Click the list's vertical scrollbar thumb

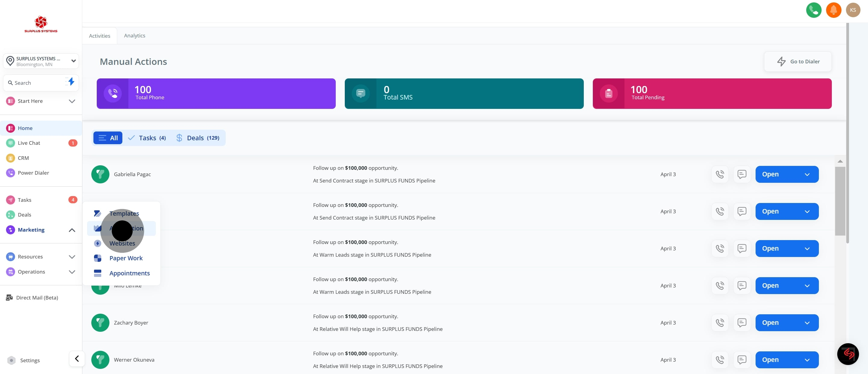point(840,201)
